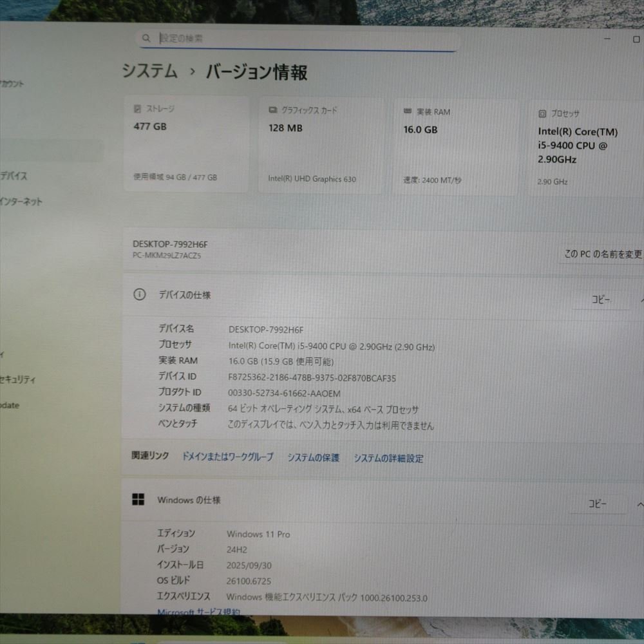Select the device ID F8725362 value

coord(312,378)
